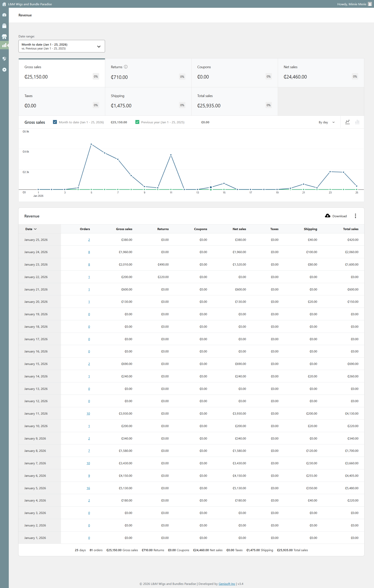Sort table by Date column header
The width and height of the screenshot is (374, 588).
point(31,229)
